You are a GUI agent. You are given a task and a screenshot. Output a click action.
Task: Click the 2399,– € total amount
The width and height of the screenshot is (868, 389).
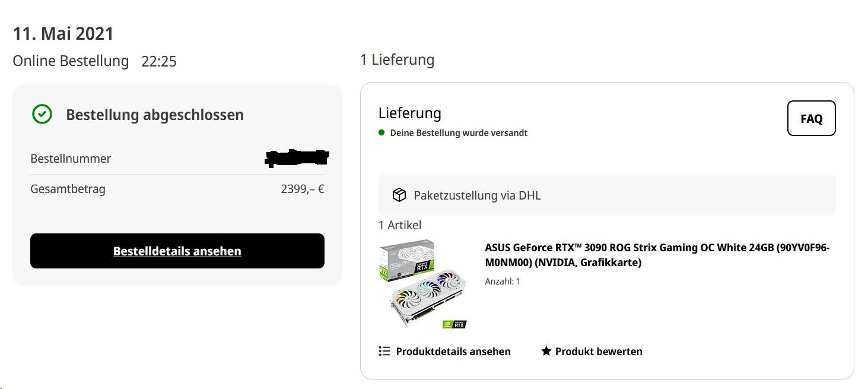pyautogui.click(x=302, y=189)
